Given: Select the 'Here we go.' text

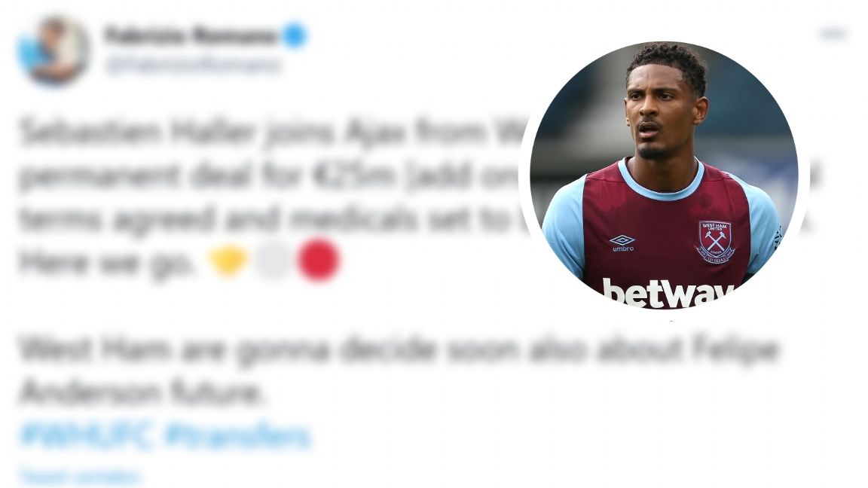Looking at the screenshot, I should point(106,262).
